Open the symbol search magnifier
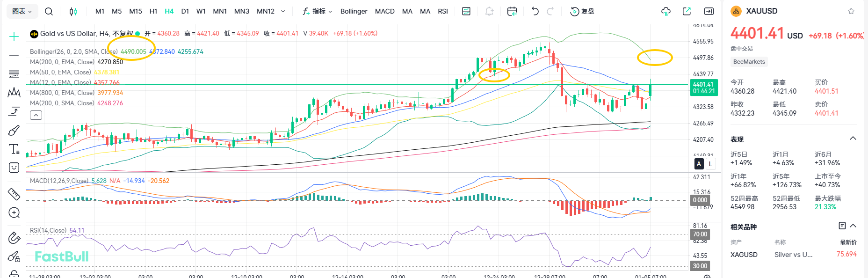This screenshot has height=278, width=868. 49,11
